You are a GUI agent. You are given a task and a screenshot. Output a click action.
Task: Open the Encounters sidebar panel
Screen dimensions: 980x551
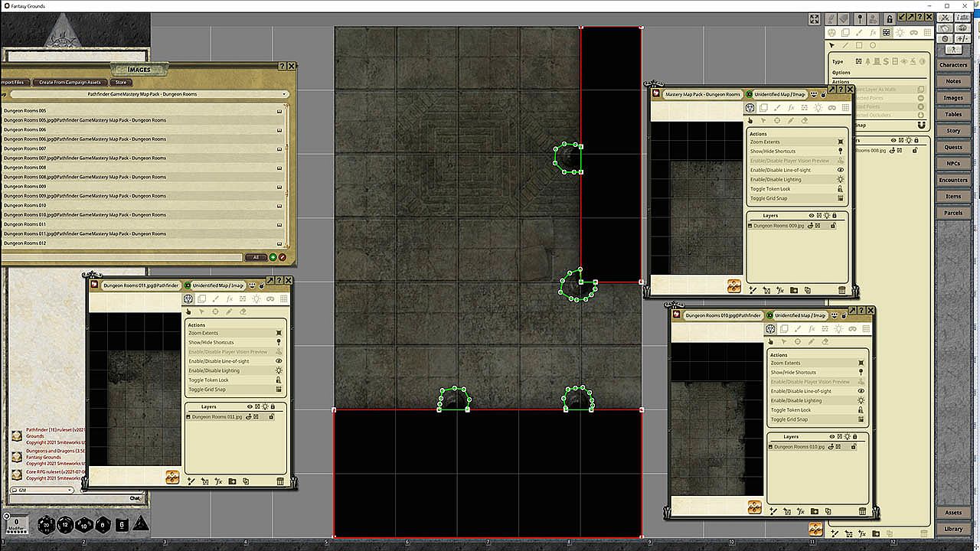click(x=953, y=180)
